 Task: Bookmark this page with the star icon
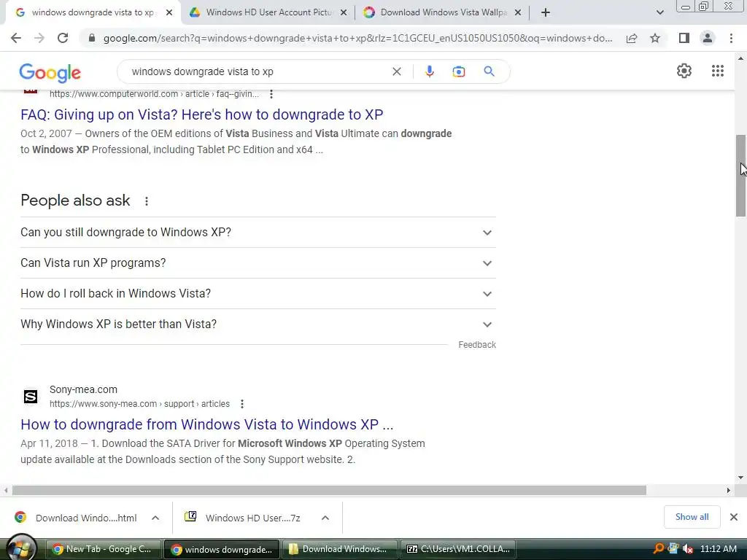tap(655, 38)
